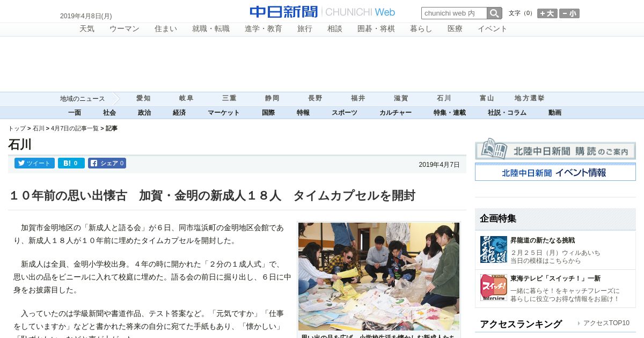This screenshot has width=644, height=338.
Task: Select the 石川 regional news tab
Action: click(x=444, y=98)
